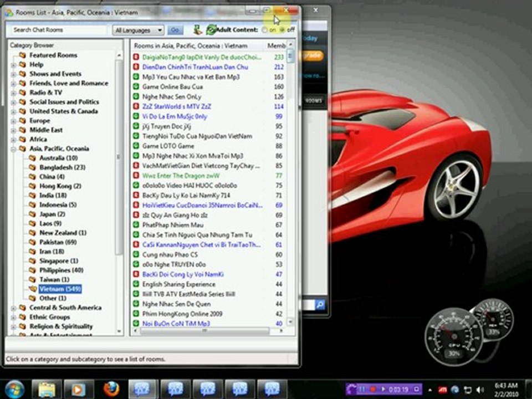Click green icon beside Game LOTO Game
This screenshot has height=399, width=532.
click(x=136, y=146)
